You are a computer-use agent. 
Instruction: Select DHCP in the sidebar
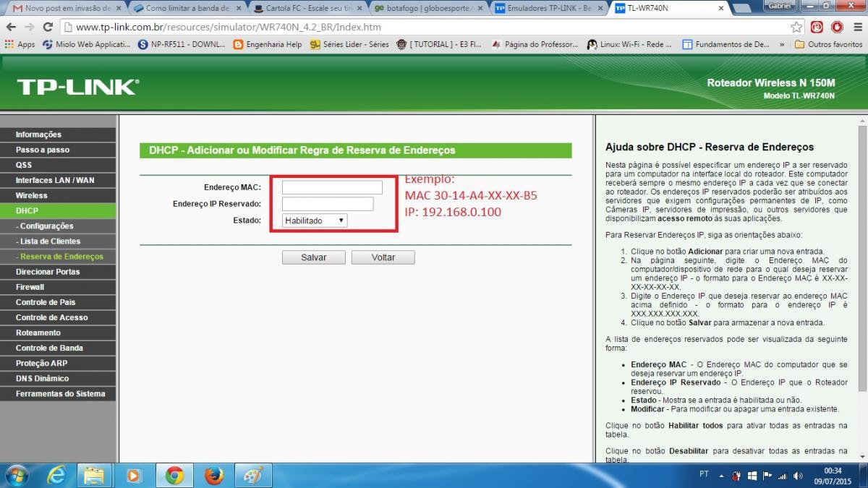pyautogui.click(x=58, y=210)
